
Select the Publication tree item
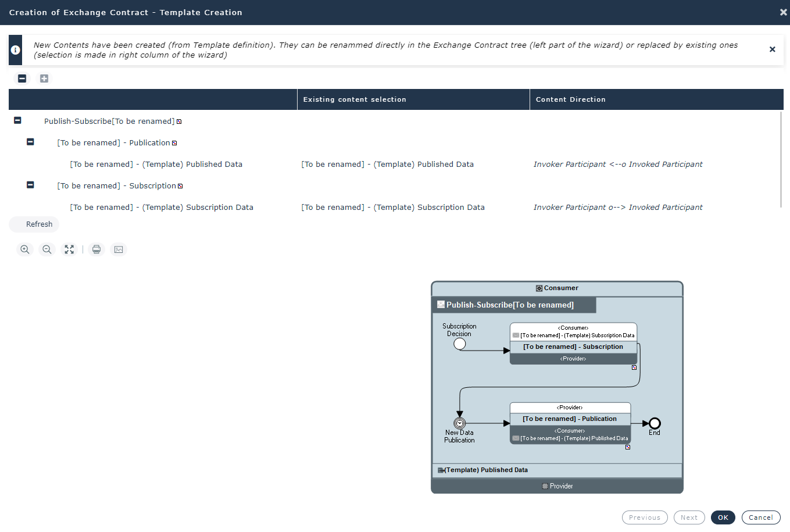coord(113,143)
